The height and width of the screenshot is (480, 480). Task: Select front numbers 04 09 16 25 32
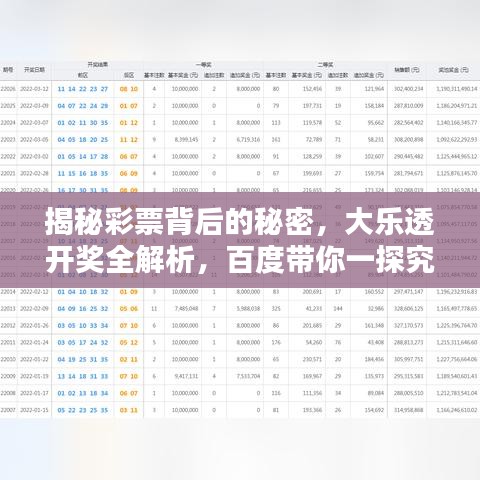[83, 309]
